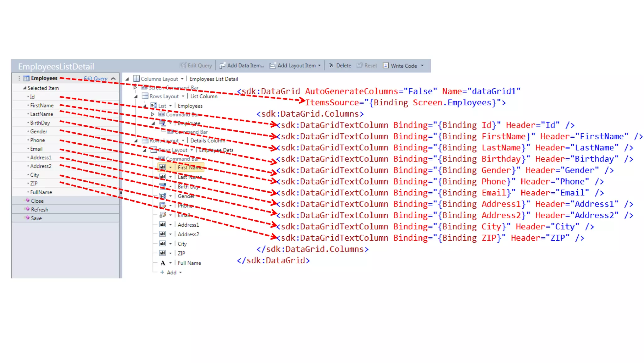Open Write Code dropdown arrow
The image size is (644, 363).
pos(422,65)
